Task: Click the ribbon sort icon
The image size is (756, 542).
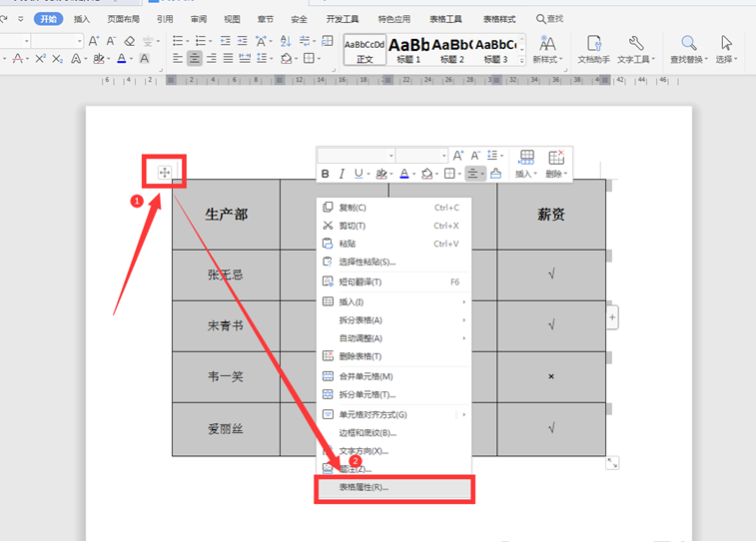Action: 286,41
